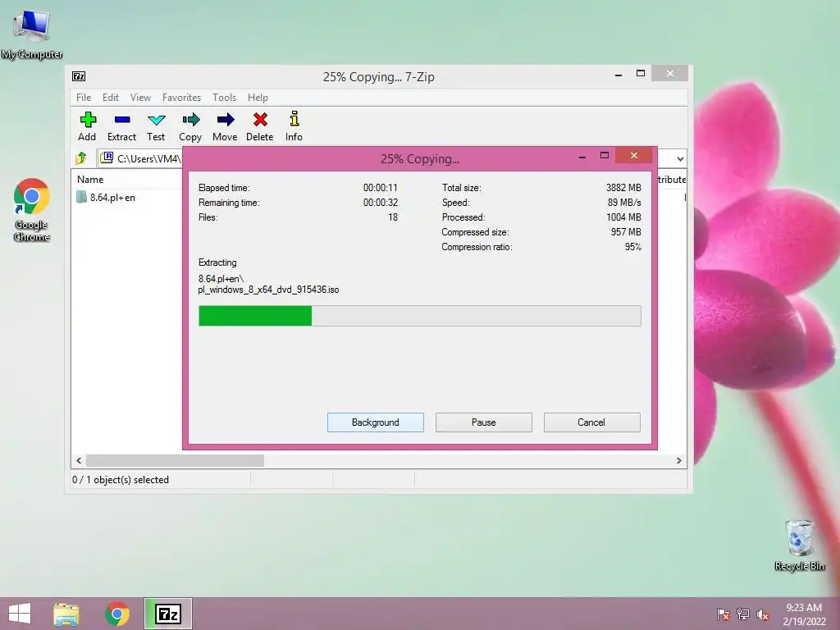Maximize the 7-Zip main window
The image size is (840, 630).
click(640, 73)
